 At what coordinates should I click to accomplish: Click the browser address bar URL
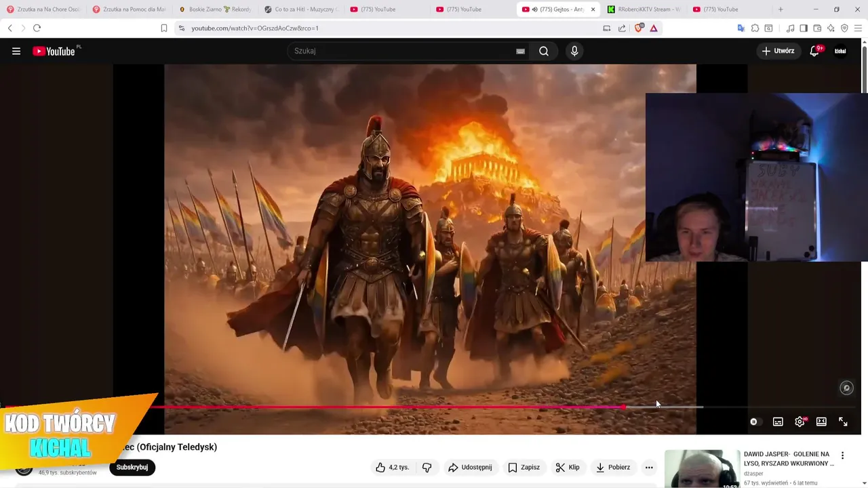pyautogui.click(x=254, y=28)
